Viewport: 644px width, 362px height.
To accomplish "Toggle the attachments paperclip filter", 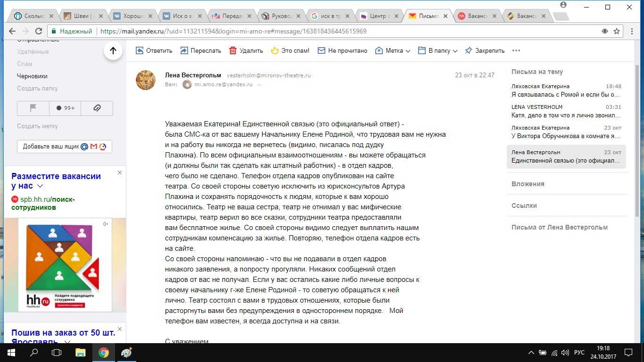I will click(x=97, y=108).
